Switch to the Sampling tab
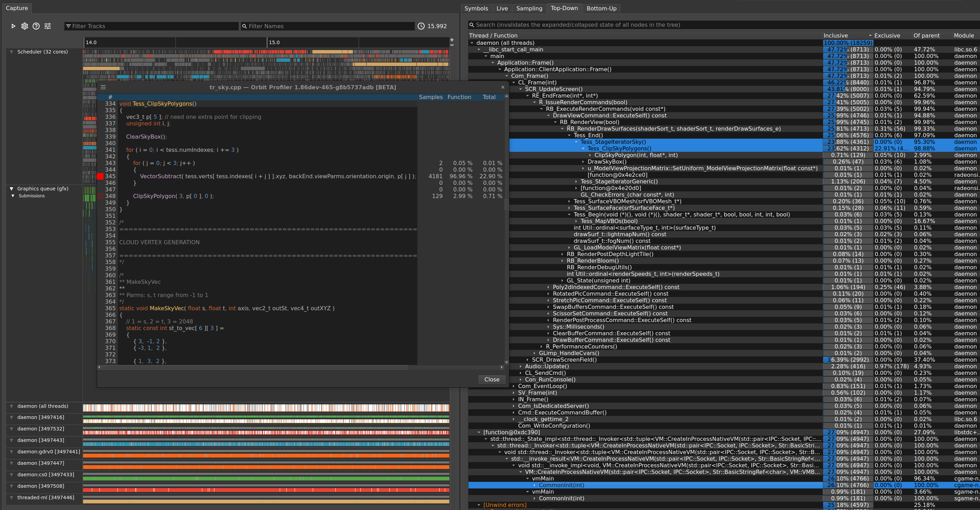 click(529, 8)
